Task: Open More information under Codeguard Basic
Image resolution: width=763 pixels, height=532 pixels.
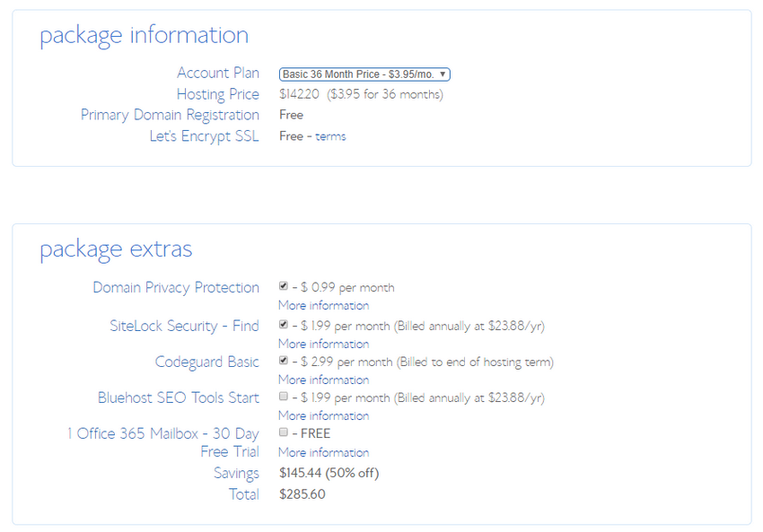Action: coord(323,380)
